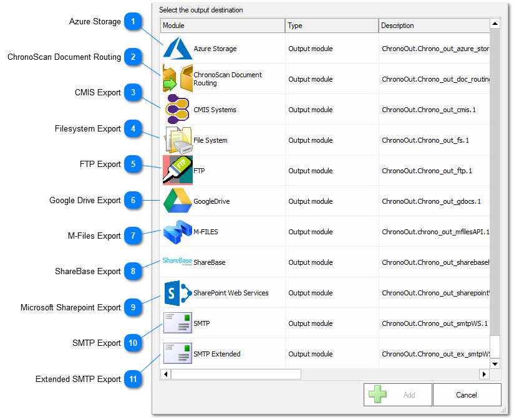514x420 pixels.
Task: Click the Description column header
Action: pos(434,26)
